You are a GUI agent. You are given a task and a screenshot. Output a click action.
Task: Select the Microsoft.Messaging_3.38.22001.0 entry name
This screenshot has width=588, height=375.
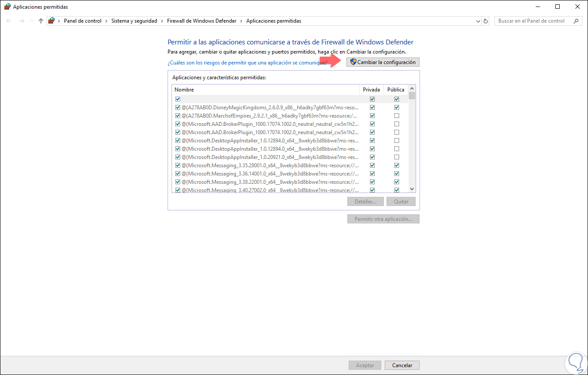pyautogui.click(x=270, y=182)
